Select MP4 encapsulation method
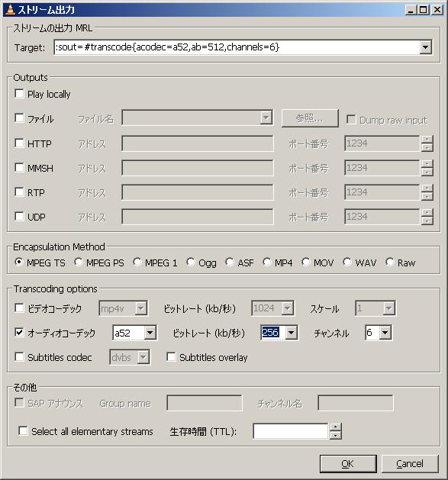 click(x=267, y=262)
